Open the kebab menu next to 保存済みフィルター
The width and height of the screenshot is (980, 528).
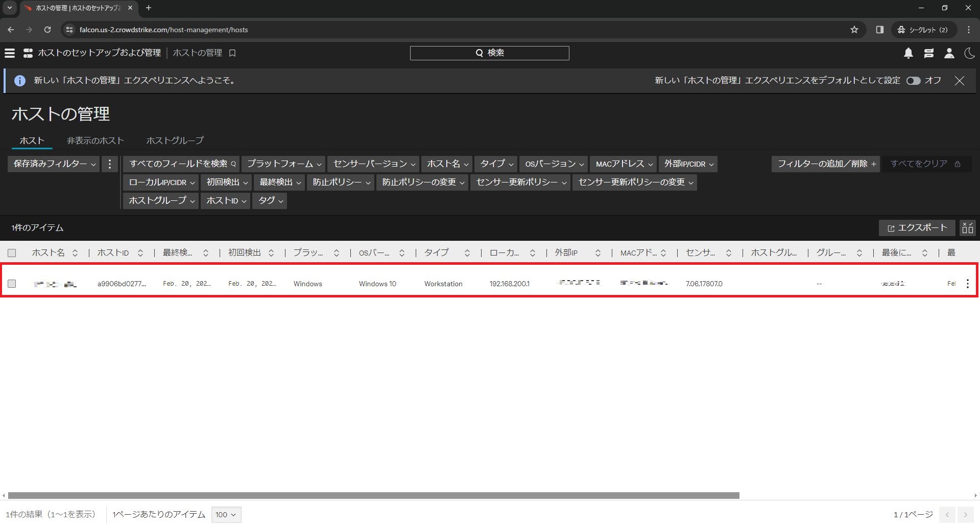[109, 164]
